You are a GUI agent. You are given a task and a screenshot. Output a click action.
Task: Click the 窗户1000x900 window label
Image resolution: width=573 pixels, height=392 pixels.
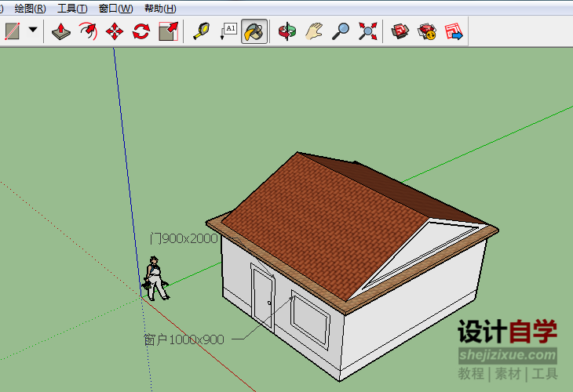184,340
